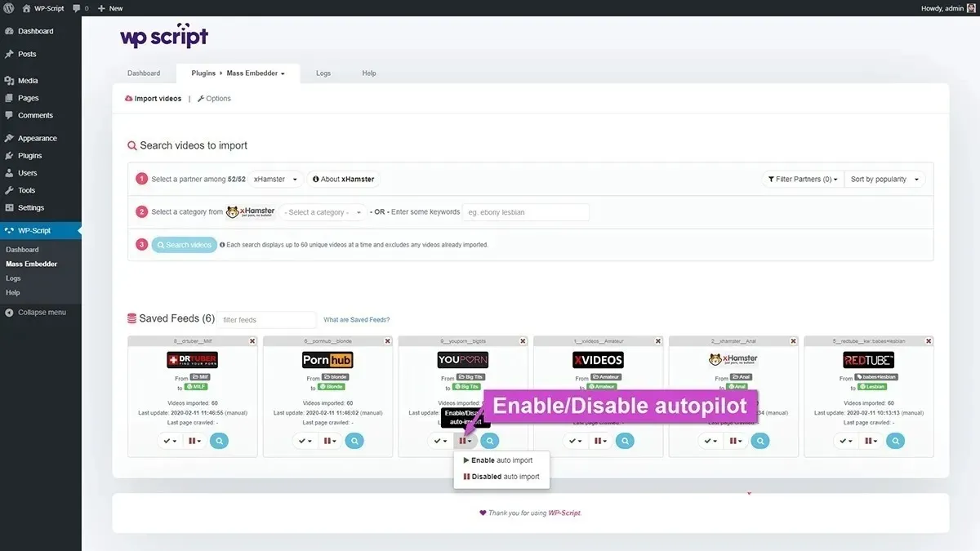Click the search icon on Redtube feed
This screenshot has height=551, width=980.
pyautogui.click(x=896, y=441)
